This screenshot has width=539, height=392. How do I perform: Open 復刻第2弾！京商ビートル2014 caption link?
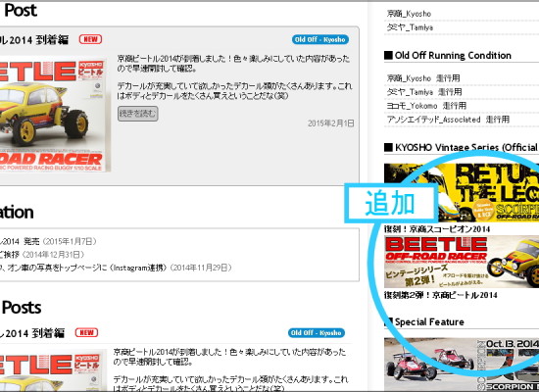[440, 295]
